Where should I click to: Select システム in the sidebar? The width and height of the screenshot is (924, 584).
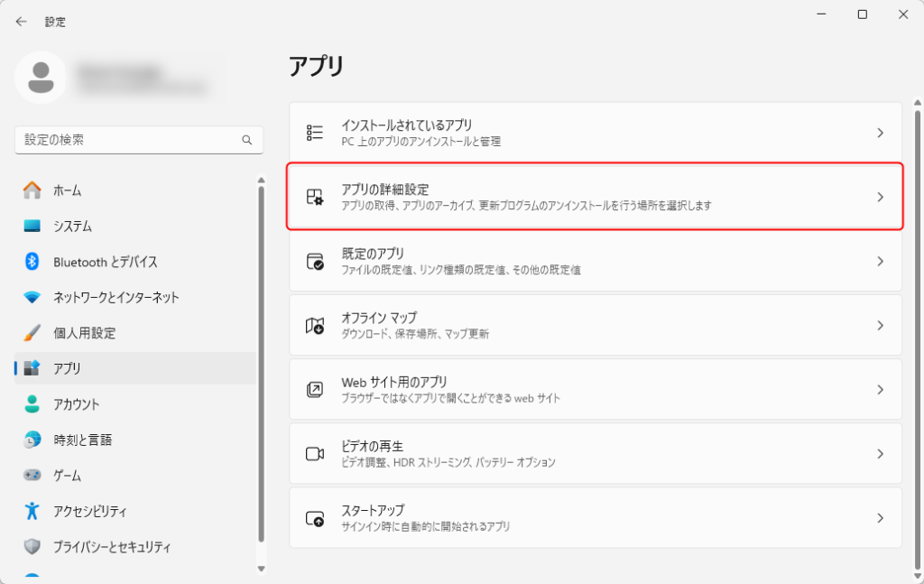(x=72, y=226)
